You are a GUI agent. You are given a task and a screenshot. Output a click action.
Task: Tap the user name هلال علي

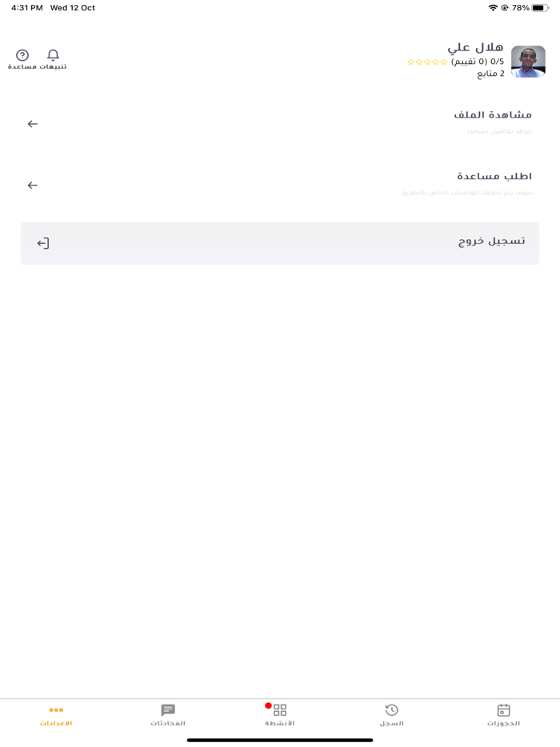475,47
